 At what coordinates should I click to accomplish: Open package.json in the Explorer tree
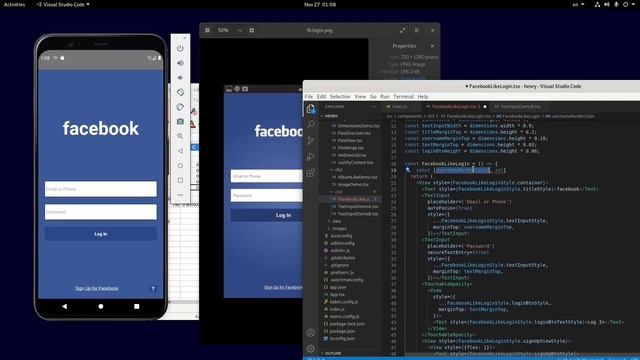pos(342,331)
